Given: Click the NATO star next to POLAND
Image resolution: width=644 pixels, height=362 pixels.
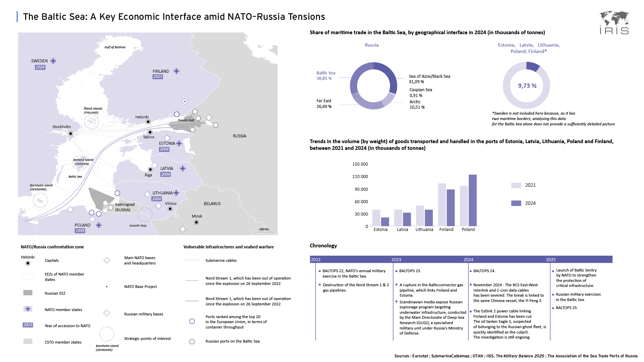Looking at the screenshot, I should coord(99,225).
